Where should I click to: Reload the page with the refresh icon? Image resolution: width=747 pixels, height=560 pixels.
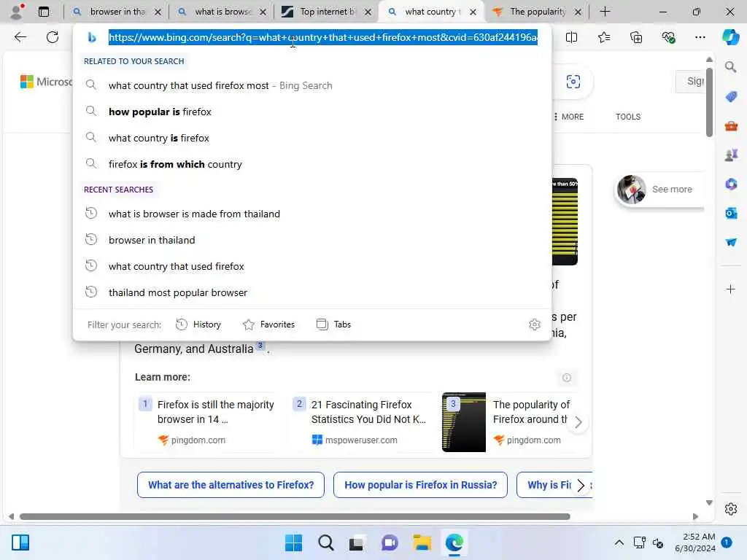[x=53, y=37]
